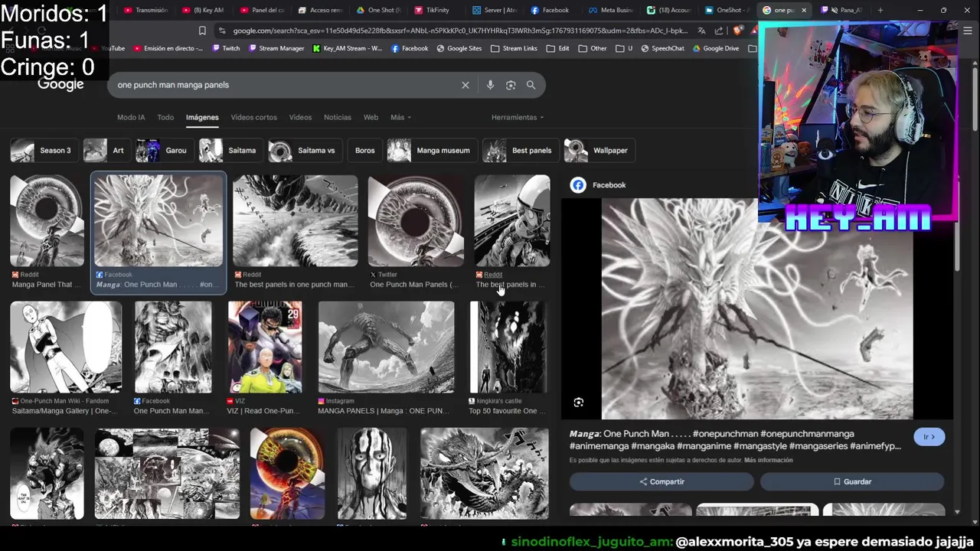Viewport: 980px width, 551px height.
Task: Open the Key_AM Stream bookmark
Action: point(347,48)
